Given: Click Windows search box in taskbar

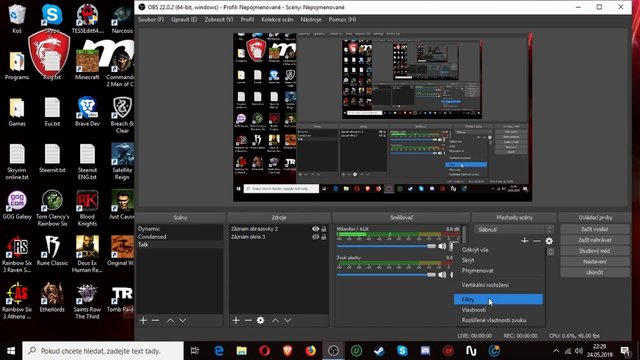Looking at the screenshot, I should click(x=103, y=351).
